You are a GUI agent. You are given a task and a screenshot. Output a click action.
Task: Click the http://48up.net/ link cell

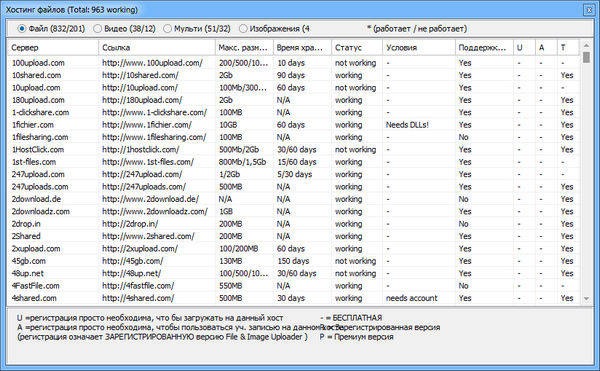[x=132, y=273]
